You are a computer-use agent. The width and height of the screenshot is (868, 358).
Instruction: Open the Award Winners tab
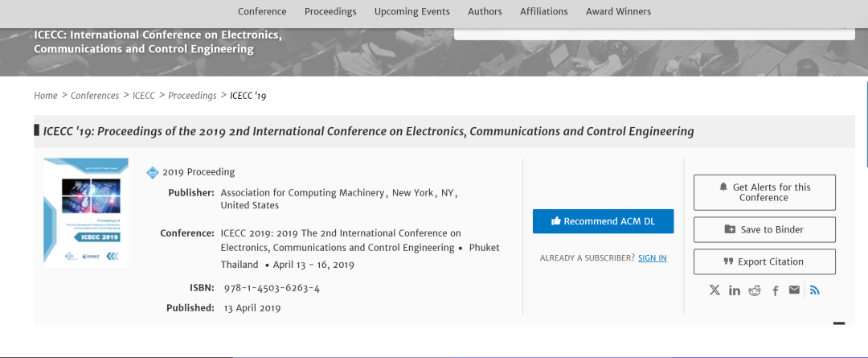[x=618, y=11]
